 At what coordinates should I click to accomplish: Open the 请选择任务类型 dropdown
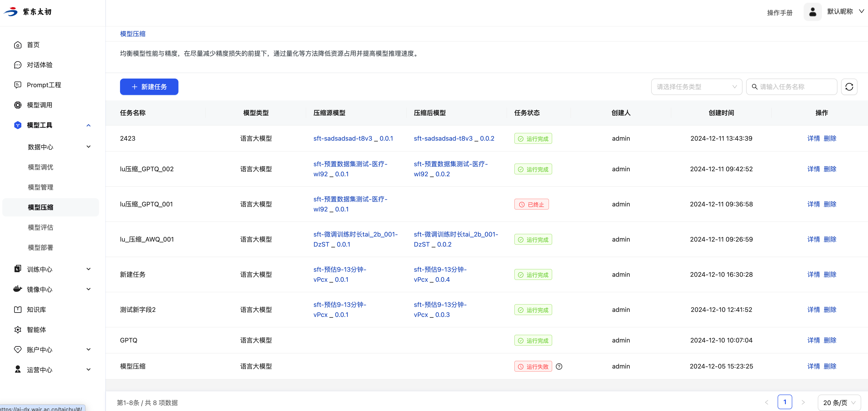[696, 87]
